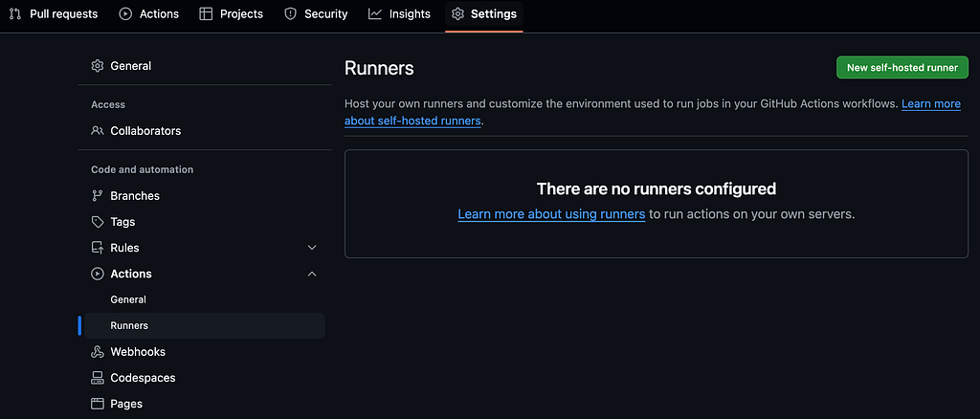Open the Actions tab in top nav
Screen dimensions: 980x419
[148, 13]
